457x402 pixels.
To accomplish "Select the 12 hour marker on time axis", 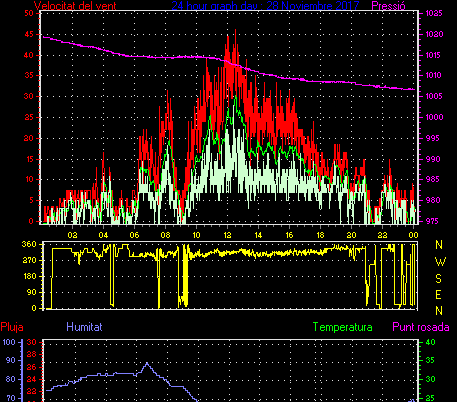I will (227, 235).
